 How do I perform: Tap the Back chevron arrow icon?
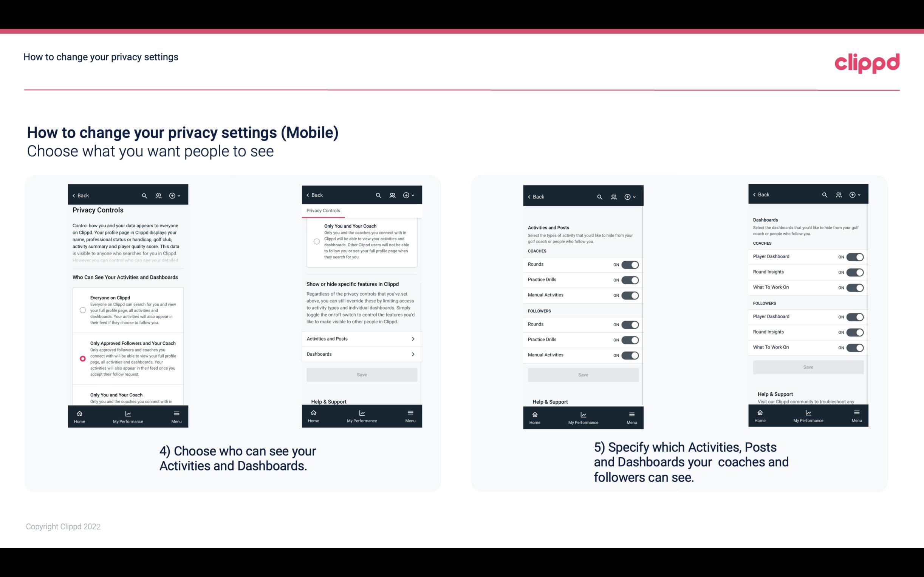click(x=74, y=196)
